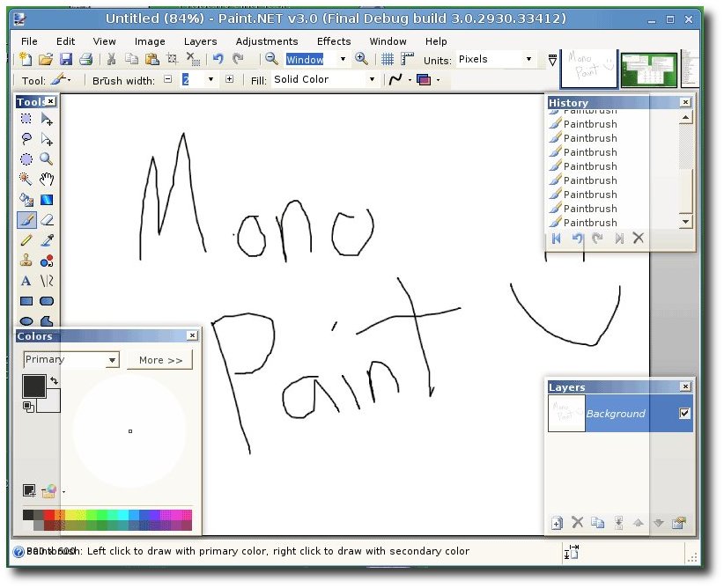
Task: Swap primary and secondary colors arrow
Action: click(x=54, y=380)
